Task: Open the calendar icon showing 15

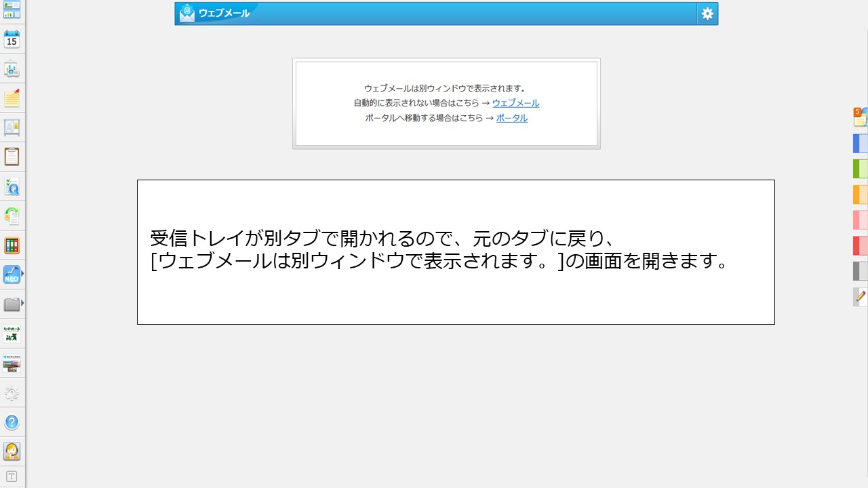Action: tap(12, 39)
